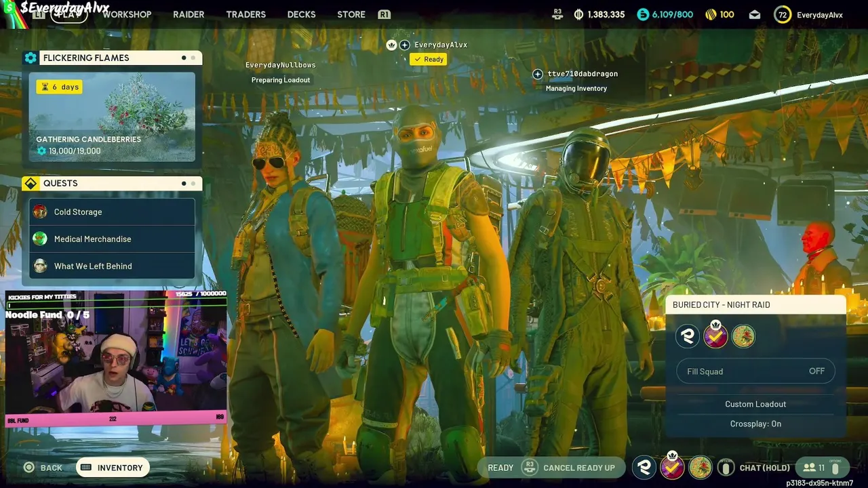The height and width of the screenshot is (488, 868).
Task: Click What We Left Behind quest giver icon
Action: (x=40, y=266)
